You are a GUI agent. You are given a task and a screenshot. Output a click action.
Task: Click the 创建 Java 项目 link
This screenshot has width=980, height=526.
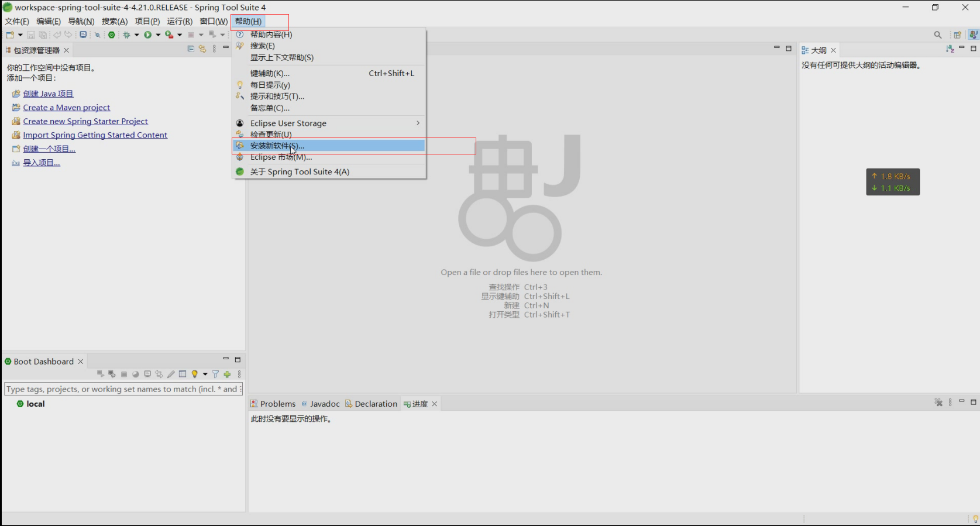click(48, 94)
